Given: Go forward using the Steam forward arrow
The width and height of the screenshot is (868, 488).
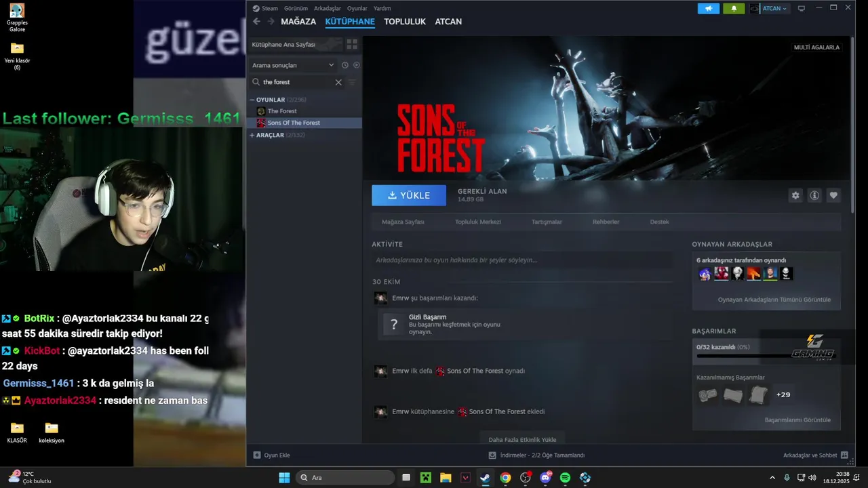Looking at the screenshot, I should 269,22.
